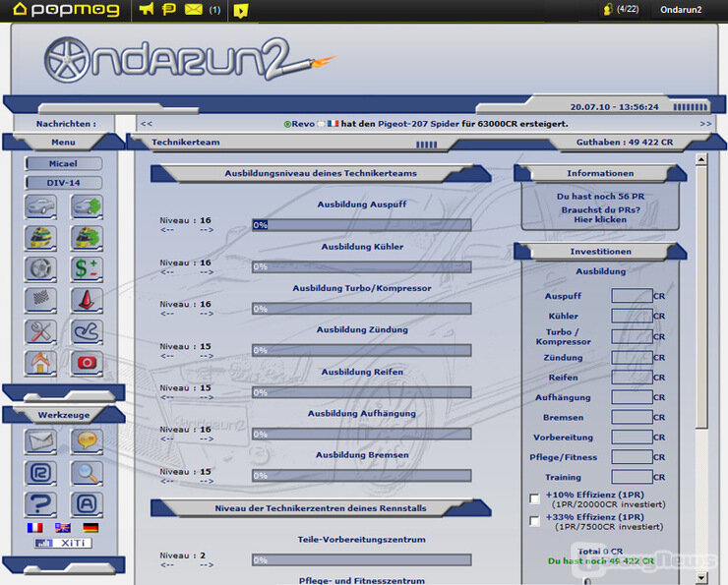The height and width of the screenshot is (585, 728).
Task: Enable the +33% Effizienz checkbox
Action: pyautogui.click(x=535, y=521)
